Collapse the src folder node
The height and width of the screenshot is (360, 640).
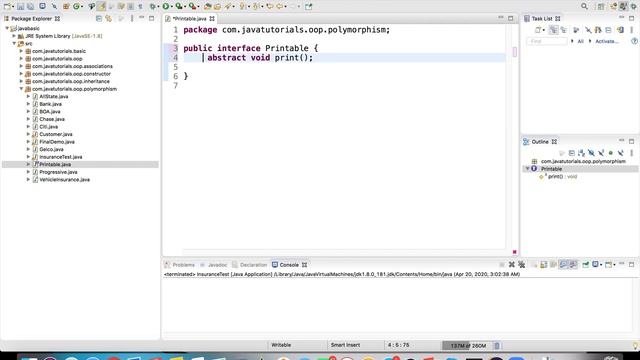click(14, 43)
